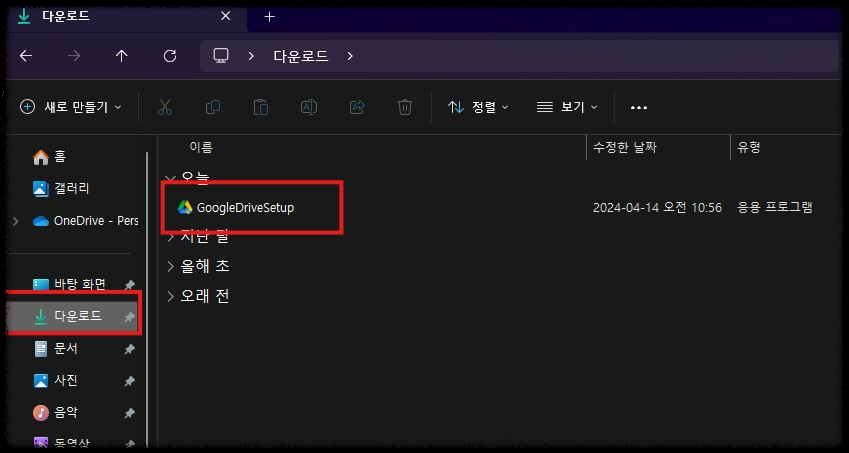Click pin icon next to 문서
Screen dimensions: 849x453
pos(129,350)
